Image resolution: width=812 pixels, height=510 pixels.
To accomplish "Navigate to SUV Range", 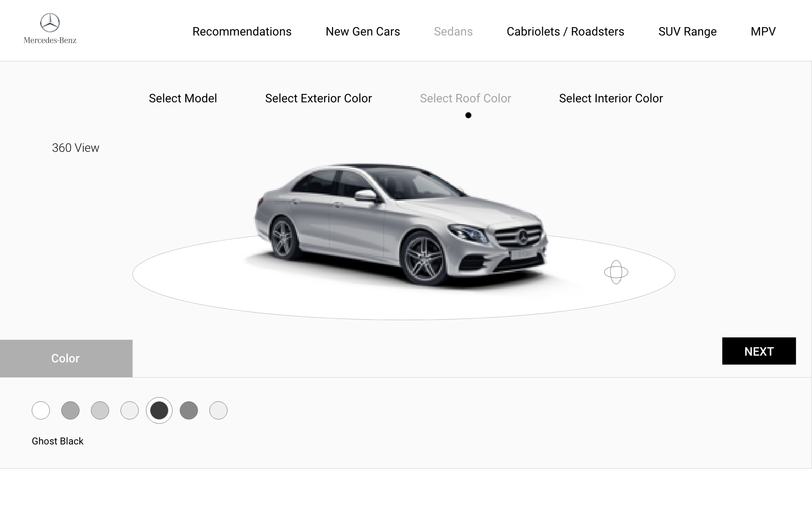I will pyautogui.click(x=687, y=32).
